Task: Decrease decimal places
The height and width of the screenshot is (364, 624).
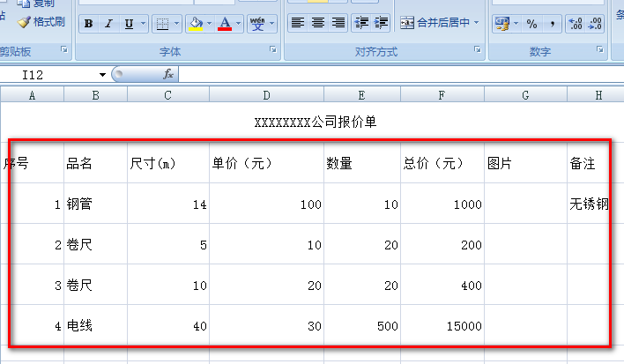Action: coord(595,24)
